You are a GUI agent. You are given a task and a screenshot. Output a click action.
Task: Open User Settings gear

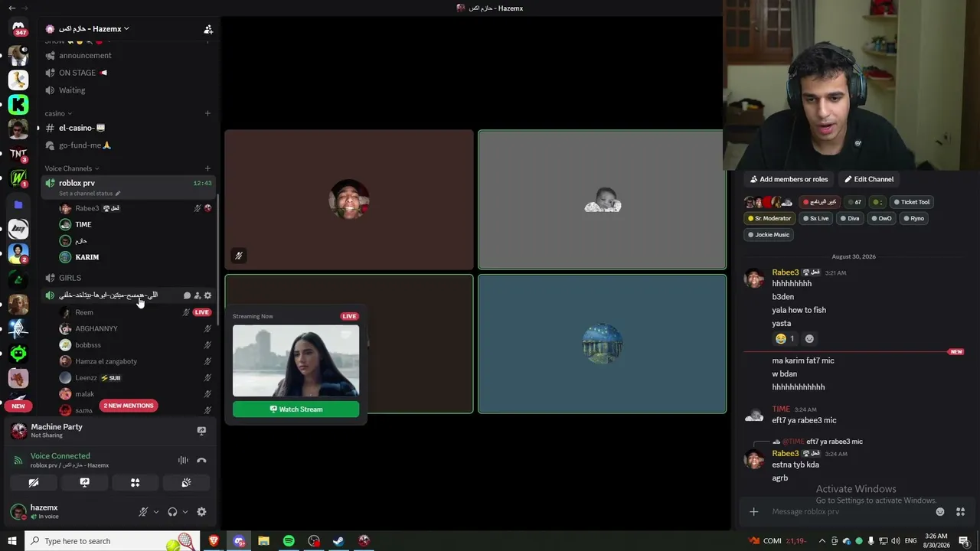point(201,512)
